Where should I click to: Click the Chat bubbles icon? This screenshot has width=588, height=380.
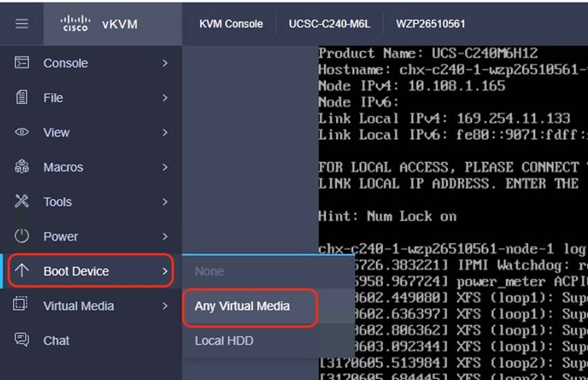pos(21,340)
